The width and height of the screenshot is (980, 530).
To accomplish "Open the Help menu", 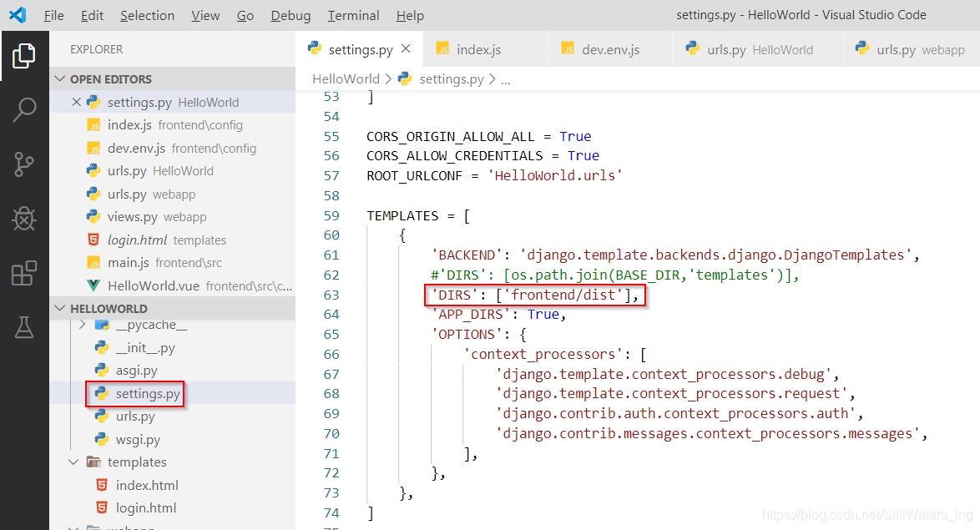I will [x=410, y=15].
